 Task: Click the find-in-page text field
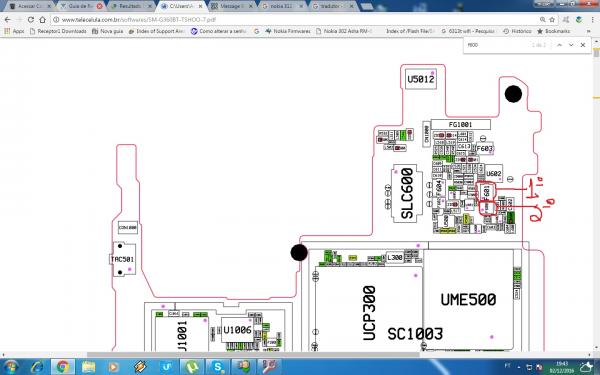pyautogui.click(x=497, y=45)
